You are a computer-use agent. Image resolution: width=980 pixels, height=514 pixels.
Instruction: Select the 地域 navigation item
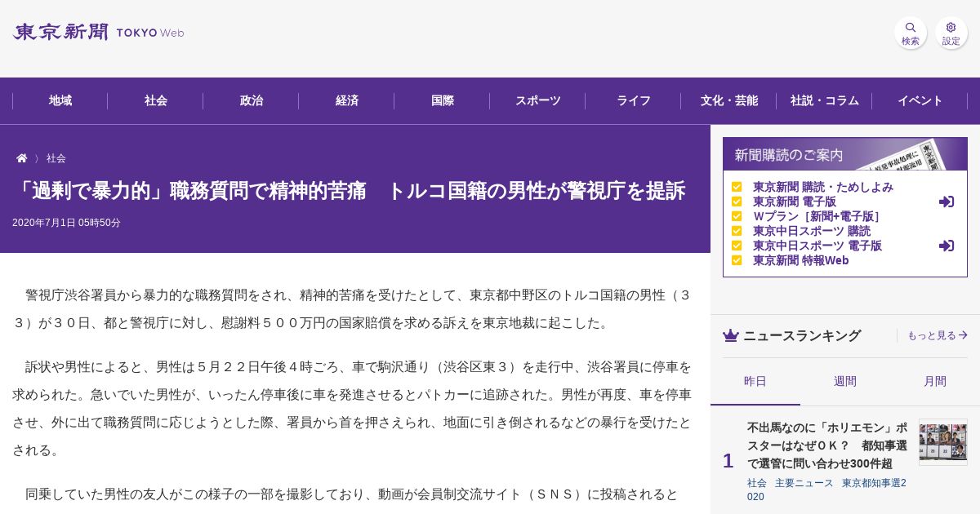(60, 100)
